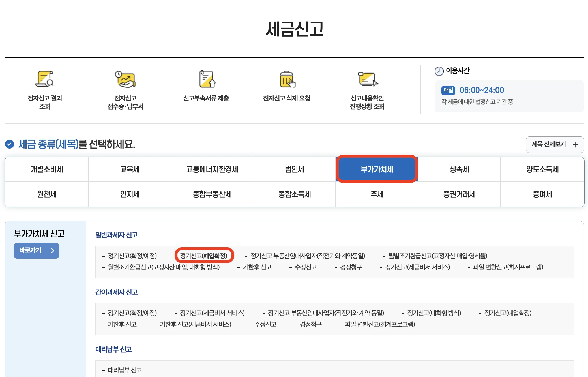Click 파일 변환신고(회계프로그램) under 간이과세자 신고

[x=380, y=324]
